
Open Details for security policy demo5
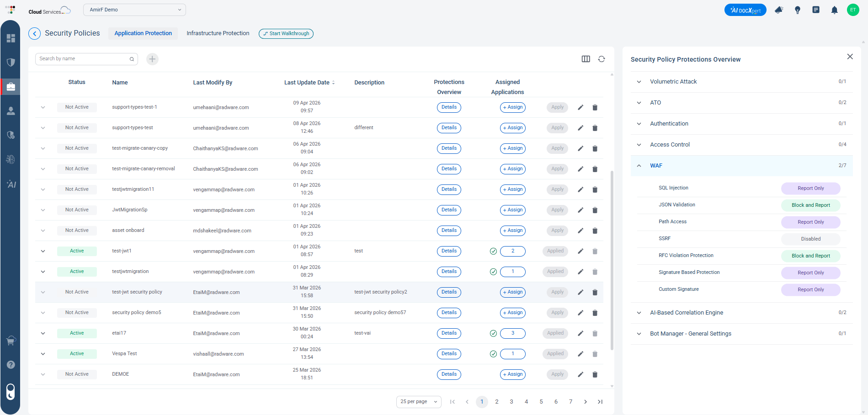click(449, 313)
